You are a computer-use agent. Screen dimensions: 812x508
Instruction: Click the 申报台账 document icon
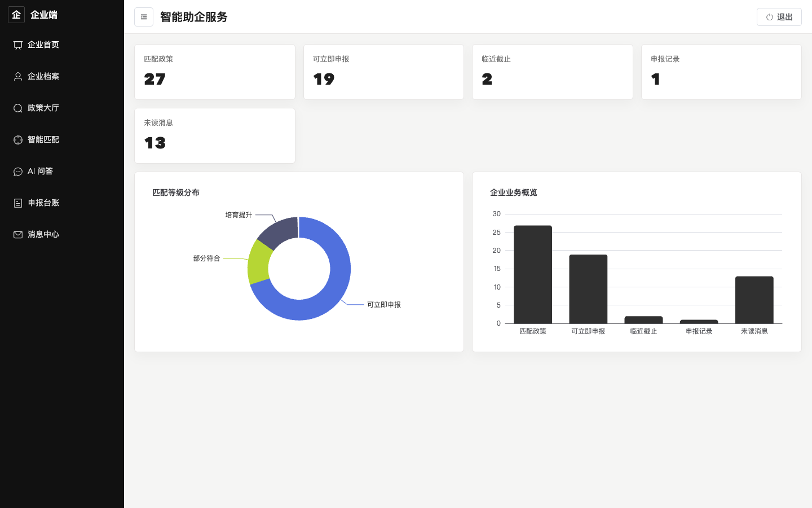(x=18, y=203)
